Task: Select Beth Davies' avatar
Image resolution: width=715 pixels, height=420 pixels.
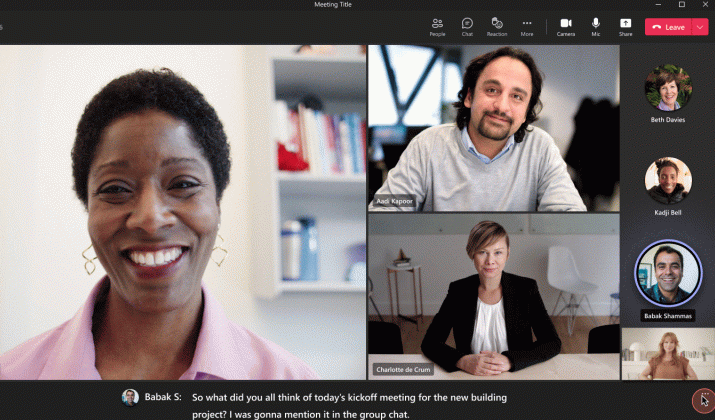Action: [668, 88]
